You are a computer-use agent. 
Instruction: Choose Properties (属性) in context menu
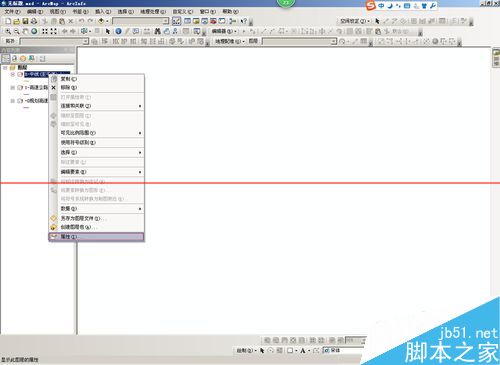(97, 237)
